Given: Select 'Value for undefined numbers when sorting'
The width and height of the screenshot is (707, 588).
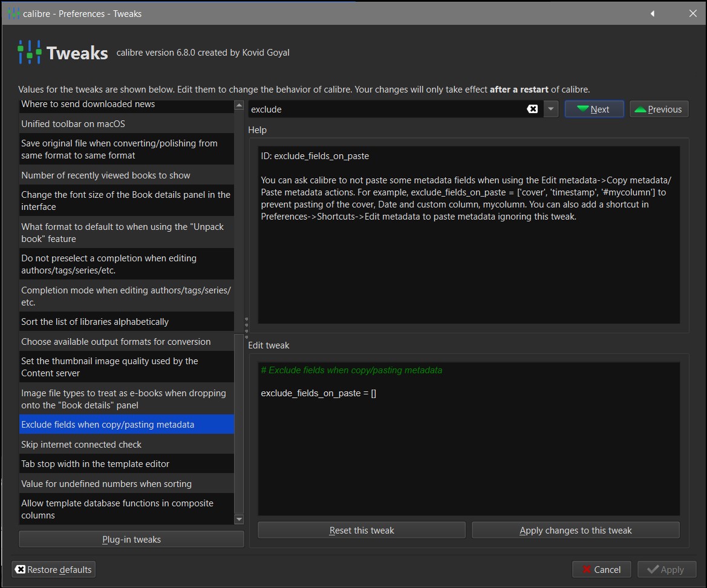Looking at the screenshot, I should coord(126,484).
